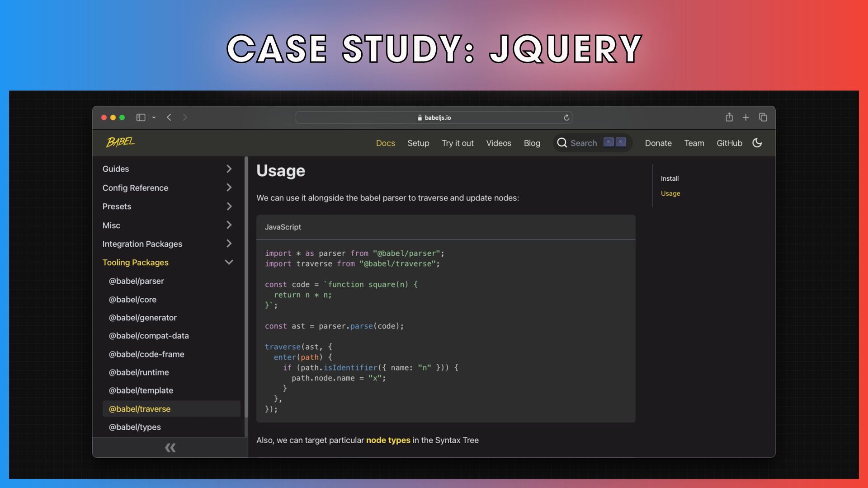Click the search magnifier icon
This screenshot has height=488, width=868.
[562, 143]
